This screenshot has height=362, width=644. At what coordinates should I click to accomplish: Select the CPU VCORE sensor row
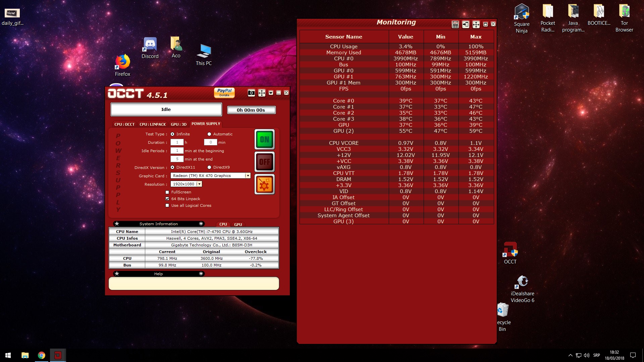tap(397, 143)
